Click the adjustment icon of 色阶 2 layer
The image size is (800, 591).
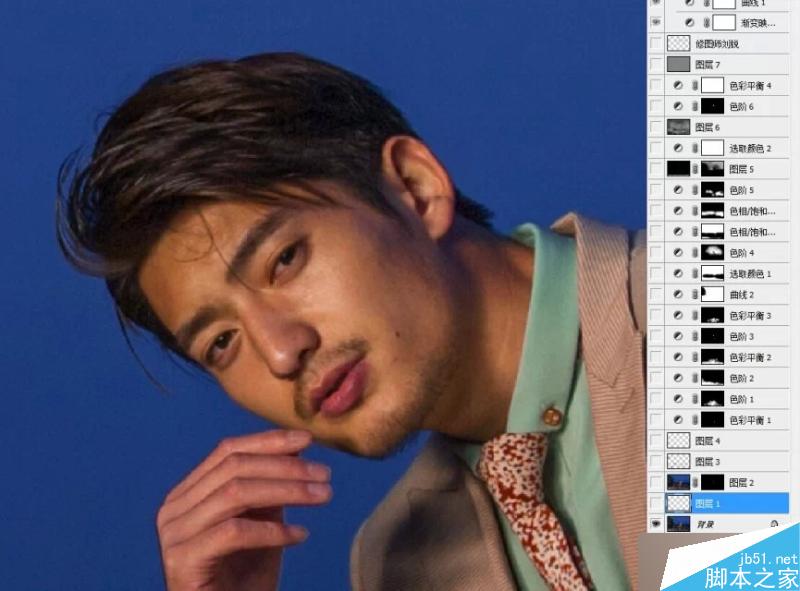tap(678, 378)
